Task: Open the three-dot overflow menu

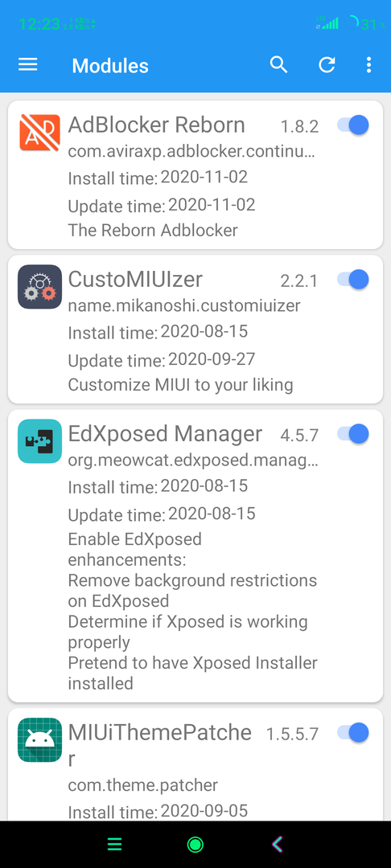Action: click(368, 65)
